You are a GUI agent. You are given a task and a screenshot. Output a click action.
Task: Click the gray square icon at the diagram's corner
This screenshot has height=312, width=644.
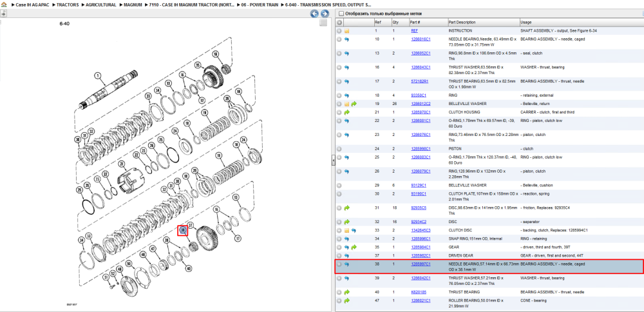pyautogui.click(x=323, y=23)
